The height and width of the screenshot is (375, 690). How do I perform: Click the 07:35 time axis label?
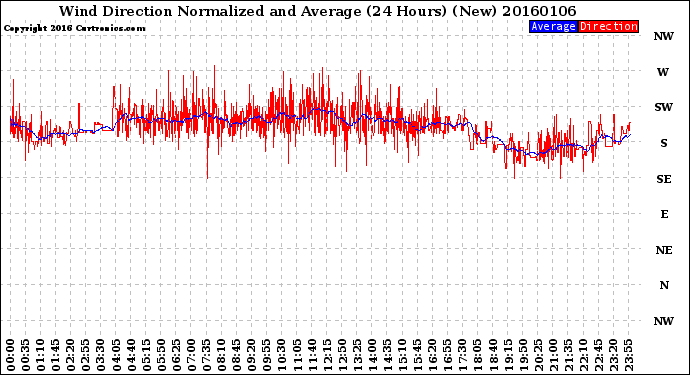point(206,355)
